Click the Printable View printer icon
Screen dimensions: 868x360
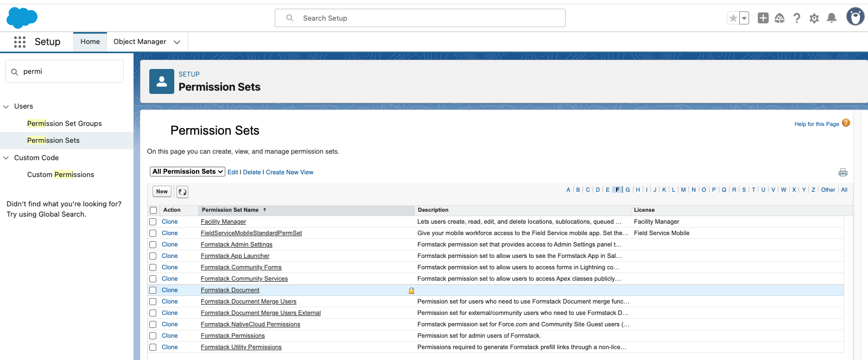[x=842, y=173]
